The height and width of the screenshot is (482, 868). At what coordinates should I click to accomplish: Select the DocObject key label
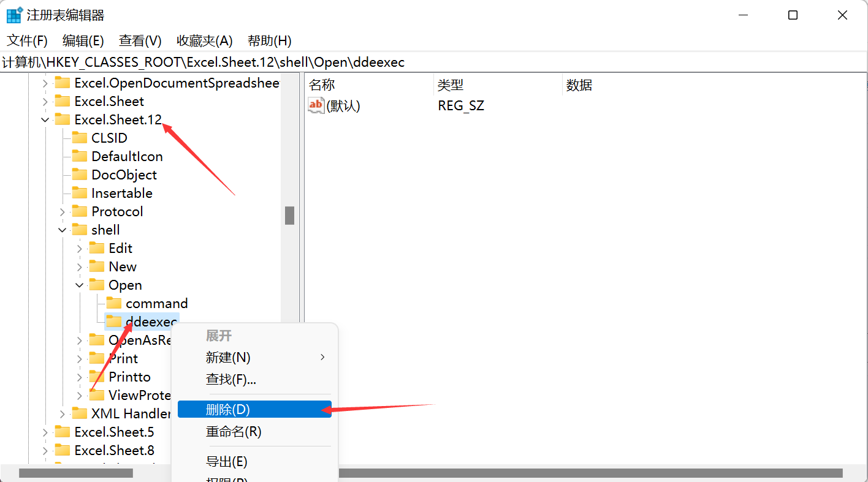(124, 175)
